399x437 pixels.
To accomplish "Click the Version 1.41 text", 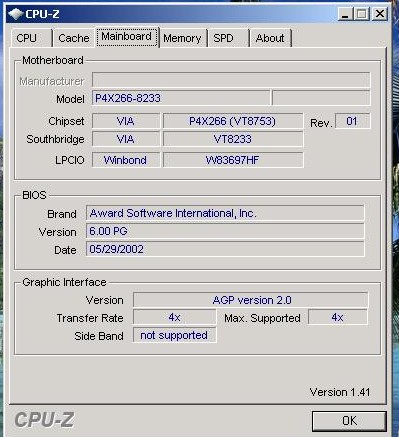I will coord(340,392).
